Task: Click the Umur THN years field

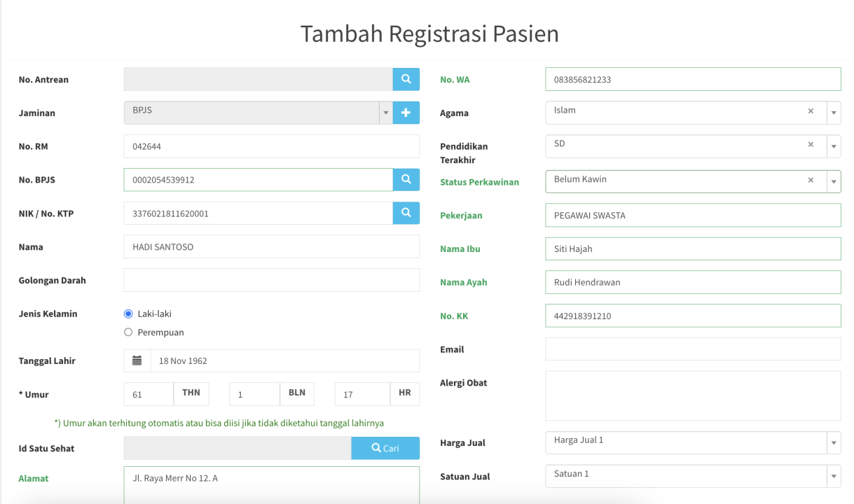Action: 149,394
